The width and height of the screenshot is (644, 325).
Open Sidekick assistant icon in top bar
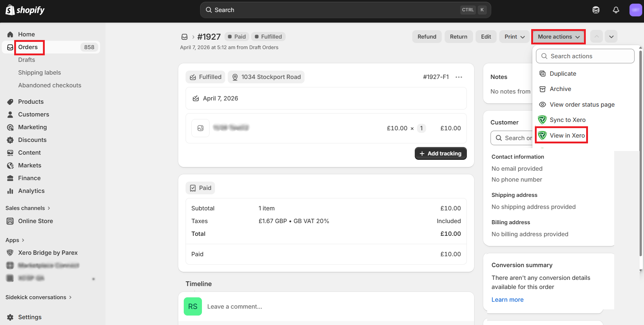(596, 10)
